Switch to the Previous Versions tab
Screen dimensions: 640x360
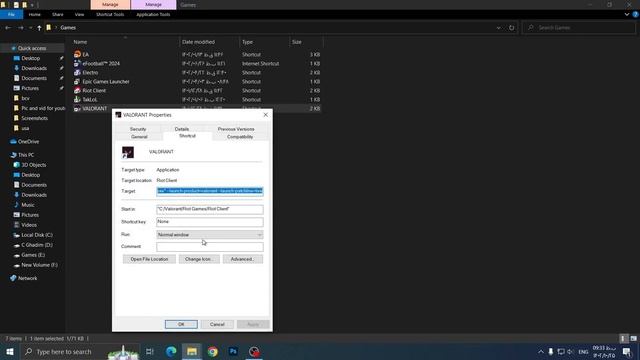(236, 129)
